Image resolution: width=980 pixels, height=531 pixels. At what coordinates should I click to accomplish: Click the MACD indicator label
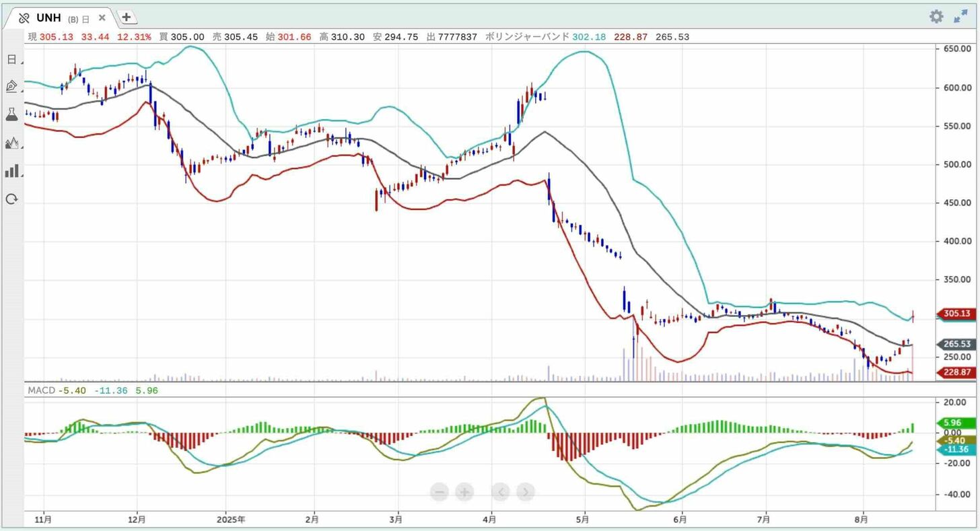point(40,390)
